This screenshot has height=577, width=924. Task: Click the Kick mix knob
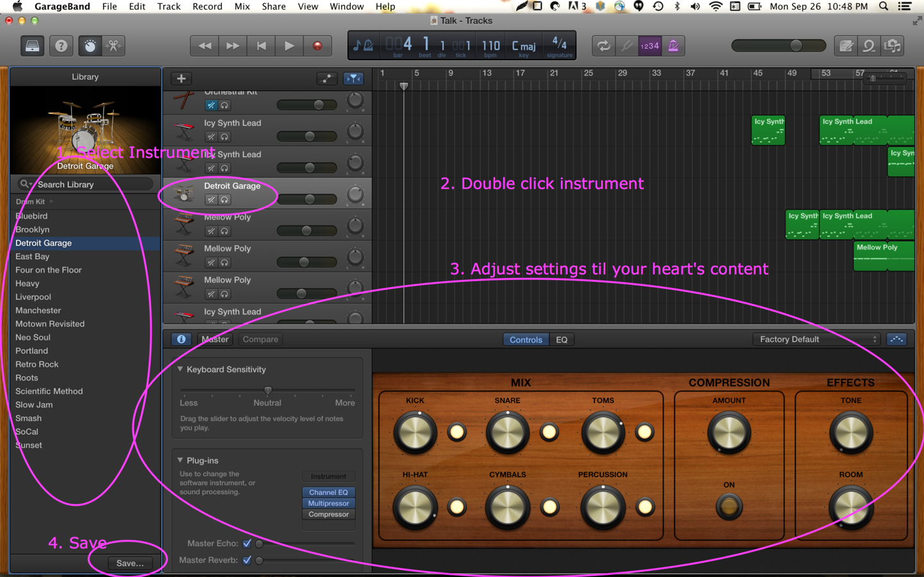click(415, 432)
